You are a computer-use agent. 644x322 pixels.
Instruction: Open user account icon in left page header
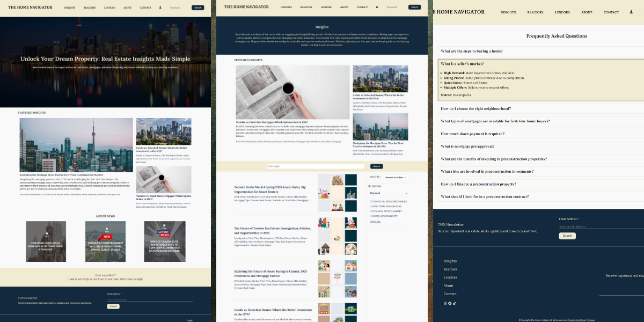pyautogui.click(x=160, y=8)
